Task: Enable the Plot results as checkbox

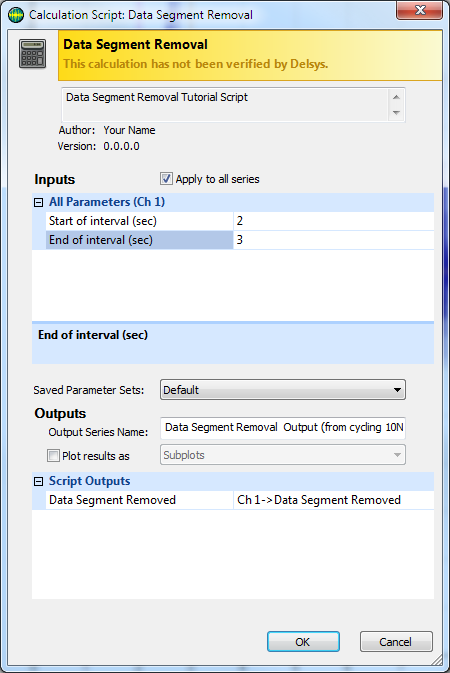Action: tap(53, 455)
